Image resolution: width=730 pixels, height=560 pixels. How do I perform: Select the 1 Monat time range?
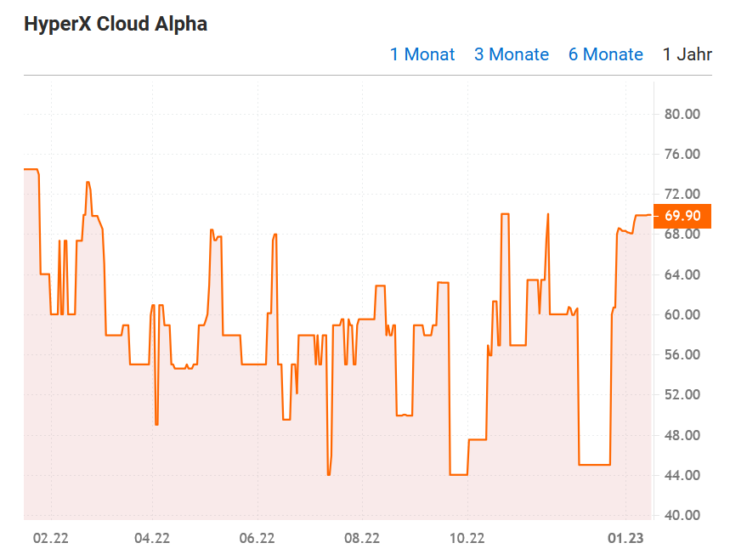click(422, 54)
